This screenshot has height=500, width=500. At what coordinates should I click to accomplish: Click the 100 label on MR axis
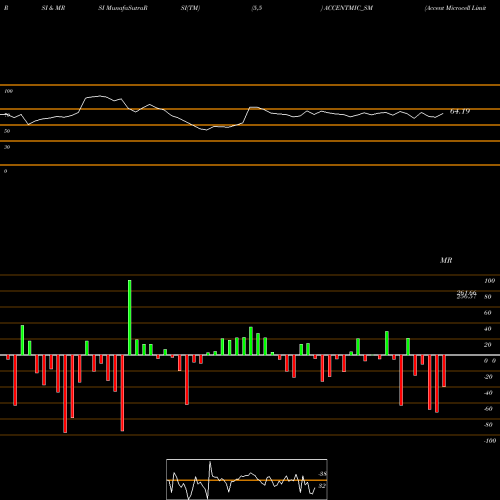[x=489, y=281]
